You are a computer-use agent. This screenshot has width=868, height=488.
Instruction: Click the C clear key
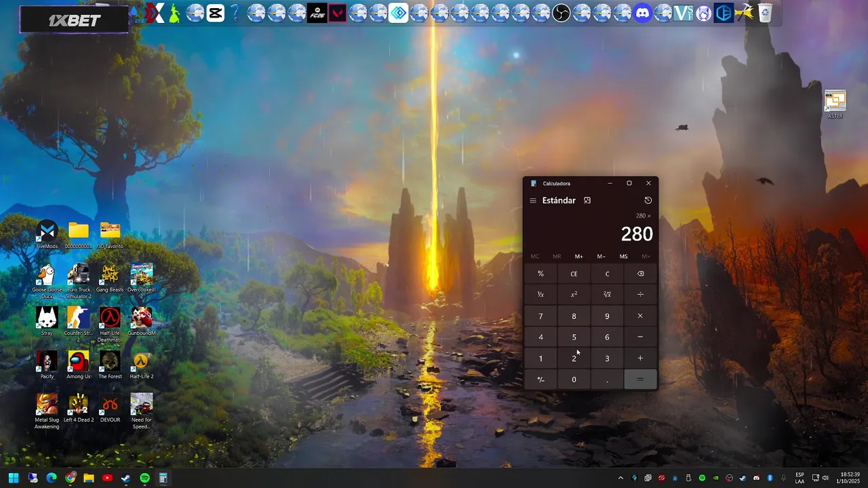[x=607, y=274]
